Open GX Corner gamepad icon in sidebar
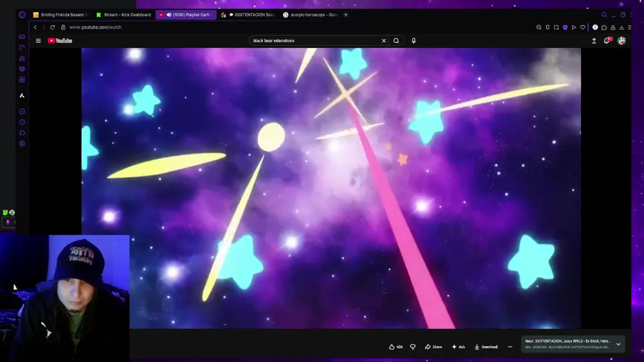644x362 pixels. [x=22, y=37]
